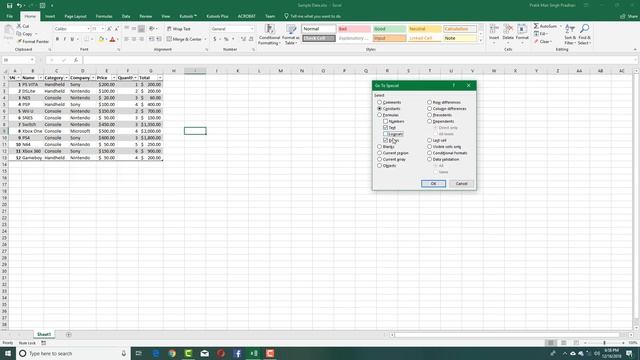
Task: Click the Format cells icon
Action: click(522, 29)
